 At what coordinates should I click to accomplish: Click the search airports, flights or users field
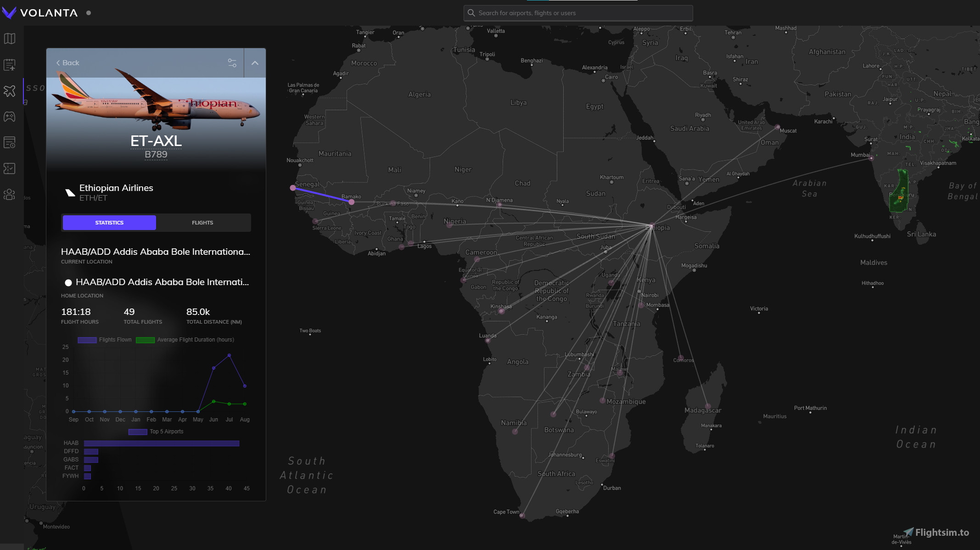(x=577, y=12)
